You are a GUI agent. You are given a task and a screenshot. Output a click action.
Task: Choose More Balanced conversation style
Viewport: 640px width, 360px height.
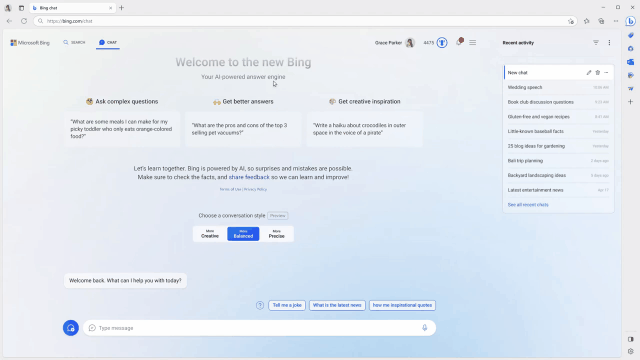point(243,234)
